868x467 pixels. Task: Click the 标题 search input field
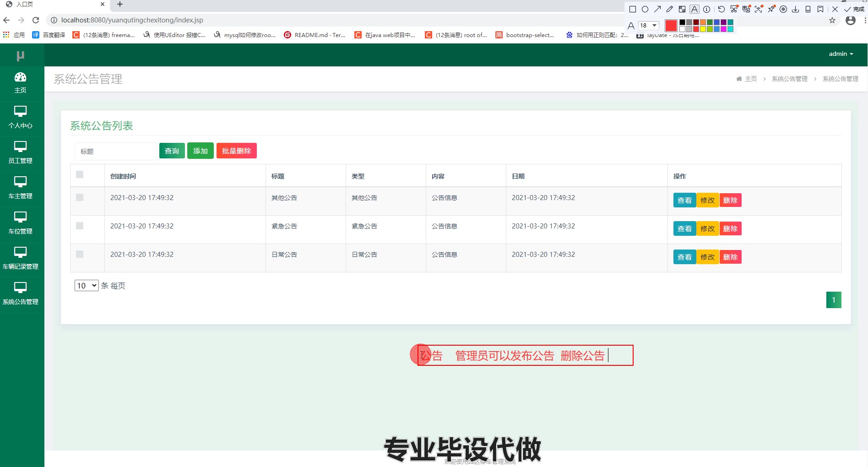click(115, 152)
